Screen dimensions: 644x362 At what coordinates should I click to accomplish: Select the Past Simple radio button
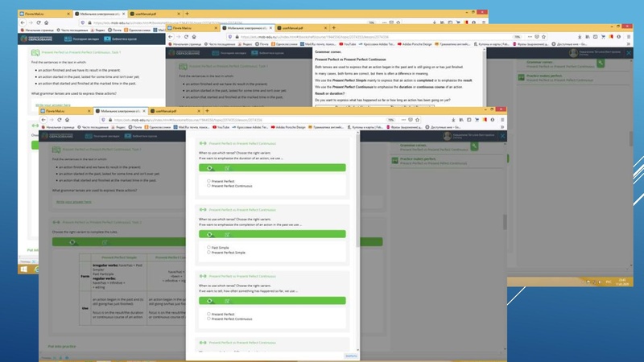209,247
